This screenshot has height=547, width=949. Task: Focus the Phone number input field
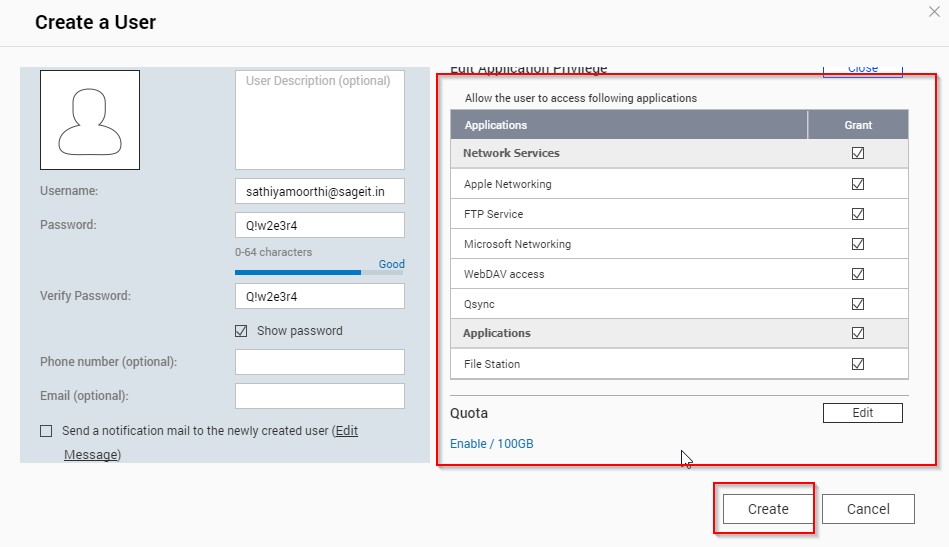click(319, 362)
